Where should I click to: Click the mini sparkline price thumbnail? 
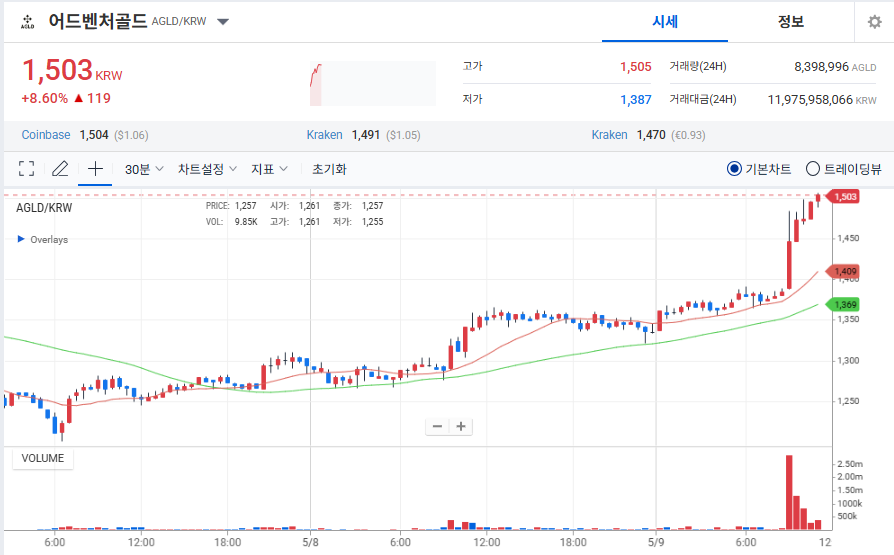click(x=373, y=84)
